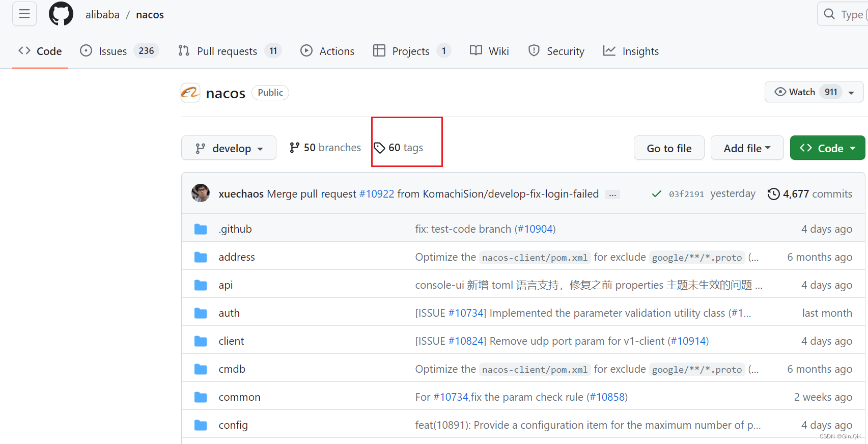Open the auth folder

pyautogui.click(x=229, y=313)
